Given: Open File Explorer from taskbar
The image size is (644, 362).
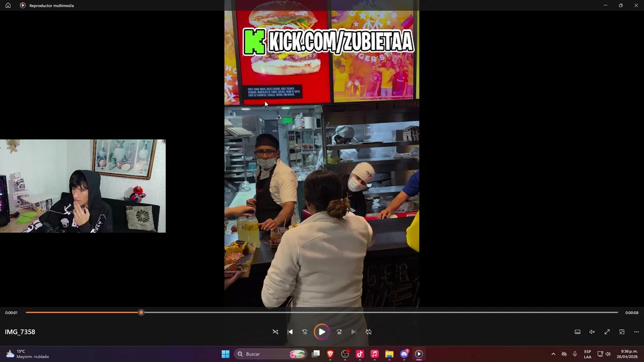Looking at the screenshot, I should tap(389, 354).
